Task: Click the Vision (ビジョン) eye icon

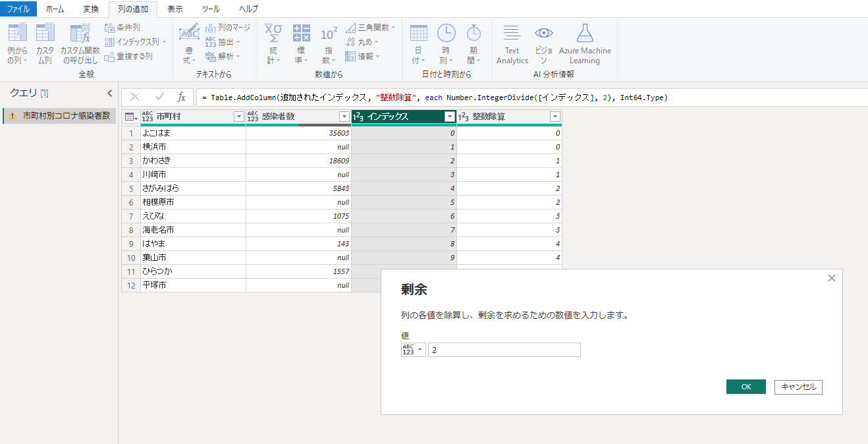Action: point(543,33)
